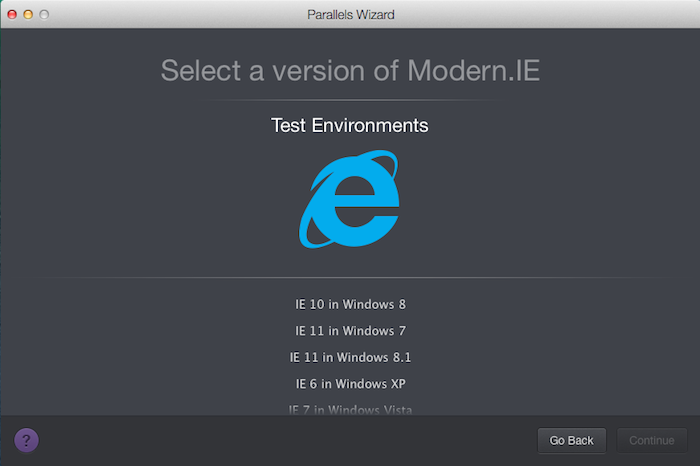Pick IE 11 in Windows 8.1
Screen dimensions: 700x466
[350, 358]
